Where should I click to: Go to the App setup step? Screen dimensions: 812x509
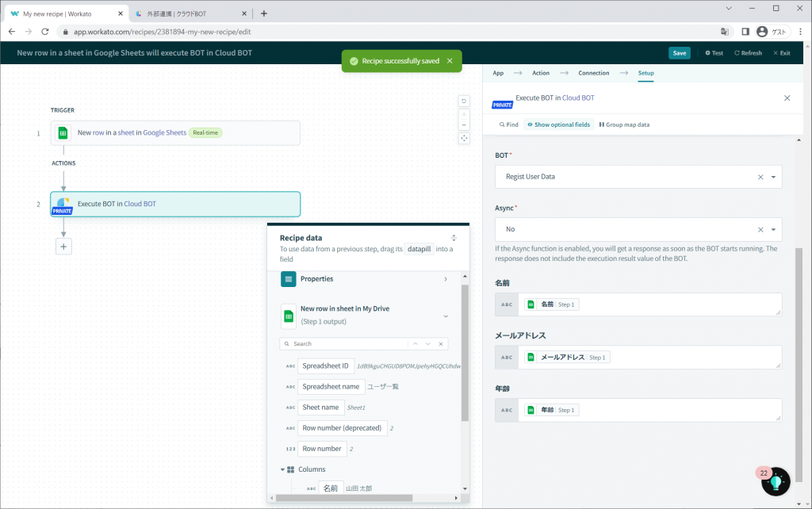498,73
